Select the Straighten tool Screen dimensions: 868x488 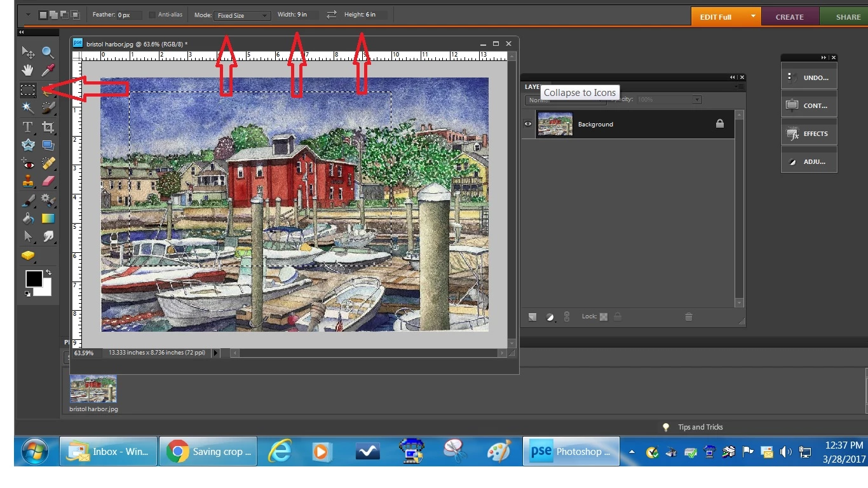[x=48, y=145]
